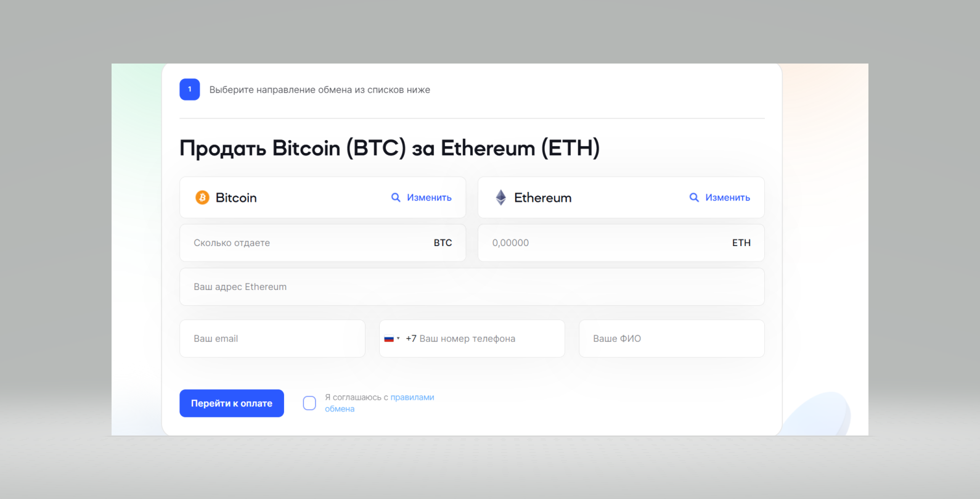Click the blue step number 1 badge

(x=190, y=89)
